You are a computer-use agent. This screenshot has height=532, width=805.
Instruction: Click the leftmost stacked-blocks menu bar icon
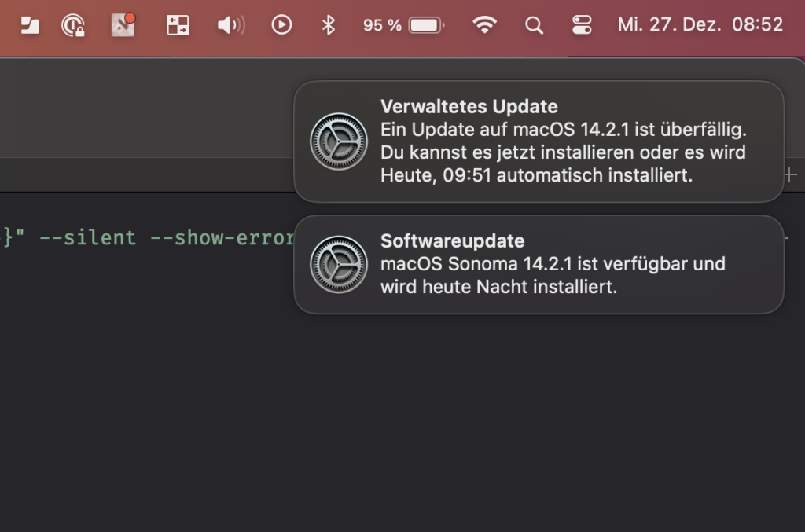pyautogui.click(x=29, y=24)
